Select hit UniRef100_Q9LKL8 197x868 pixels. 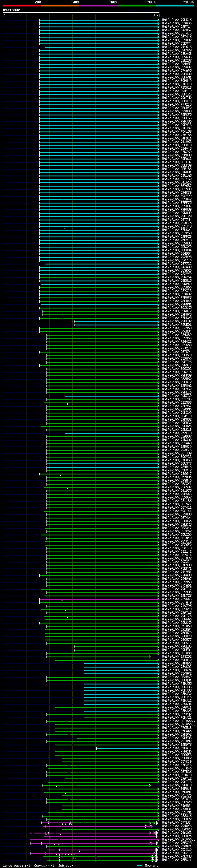pyautogui.click(x=177, y=430)
